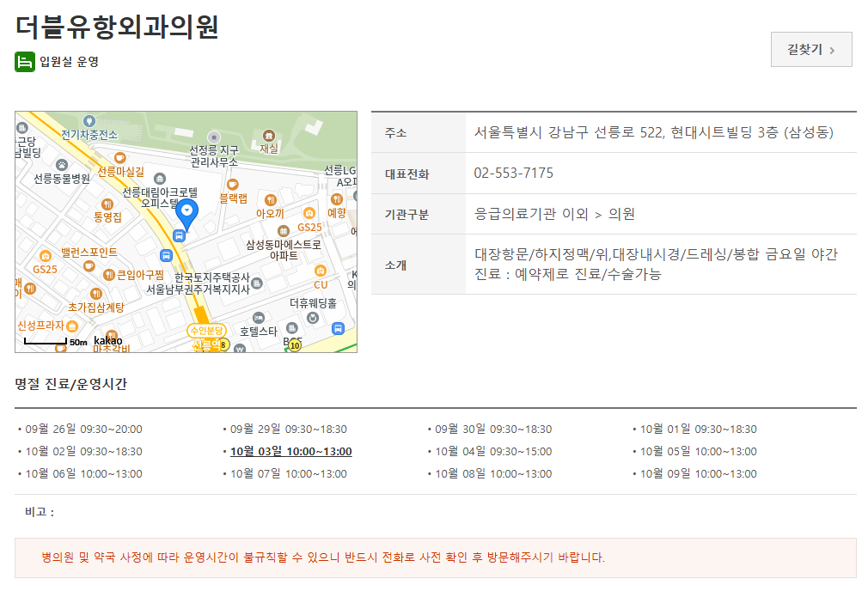Select schedule entry 10월 05일 10:00~13:00
This screenshot has width=868, height=591.
click(x=698, y=452)
